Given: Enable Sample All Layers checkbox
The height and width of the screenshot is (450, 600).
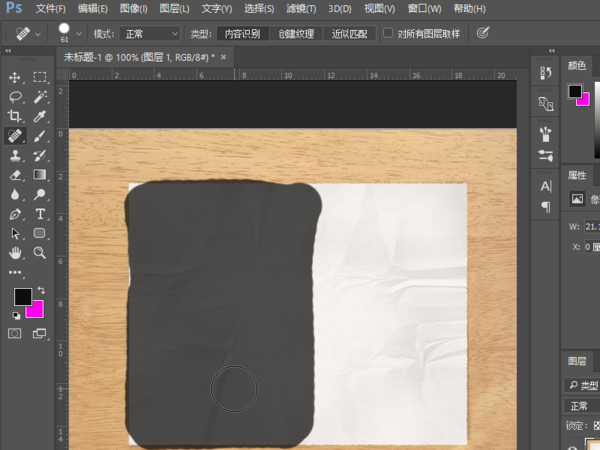Looking at the screenshot, I should 388,33.
